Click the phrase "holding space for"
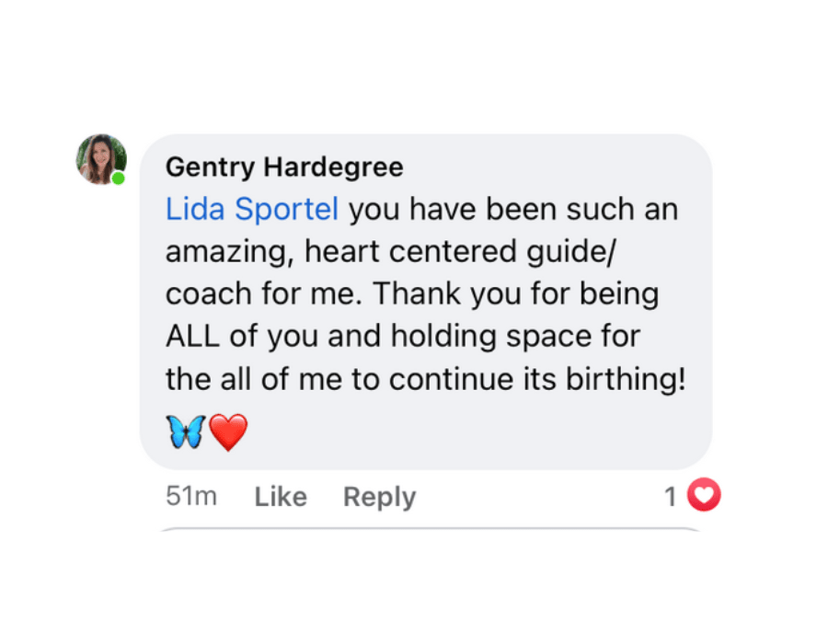The width and height of the screenshot is (828, 644). [x=515, y=337]
